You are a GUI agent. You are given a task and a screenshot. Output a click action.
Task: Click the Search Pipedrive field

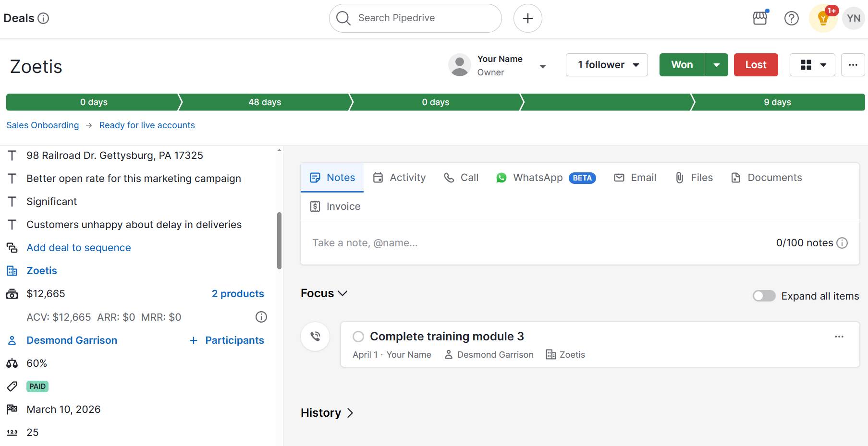415,18
